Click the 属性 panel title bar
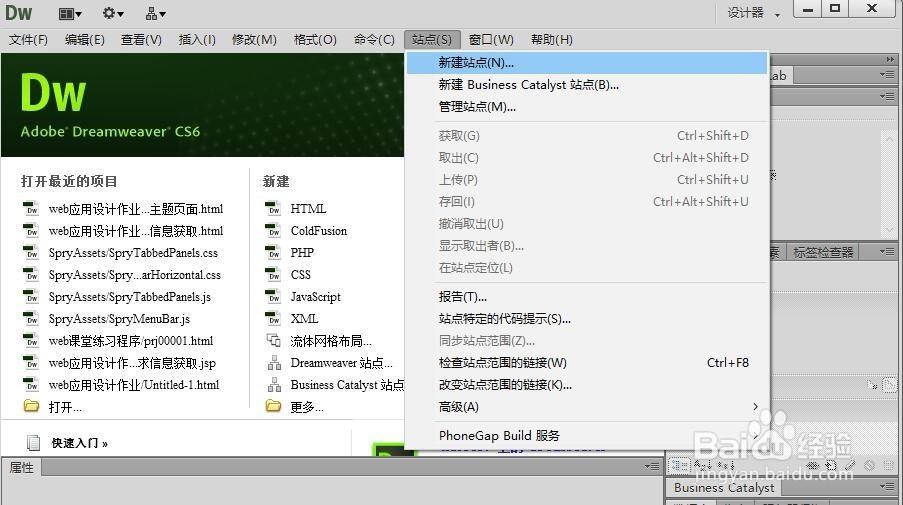903x505 pixels. [331, 467]
